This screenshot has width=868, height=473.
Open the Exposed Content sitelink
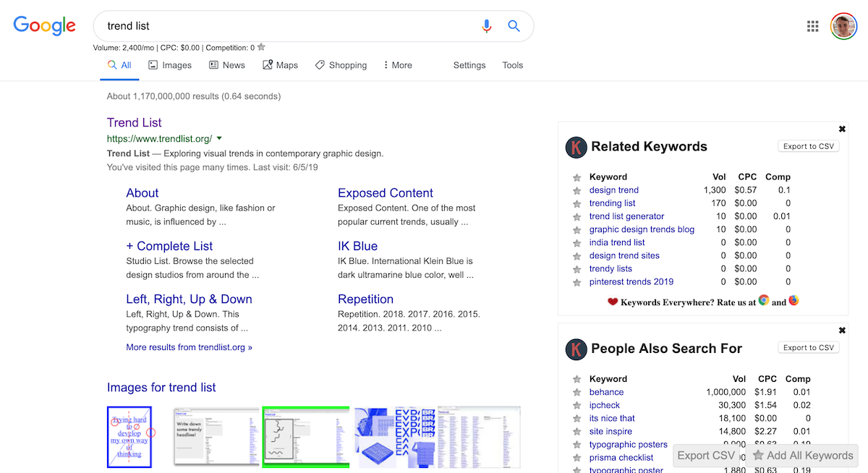click(x=386, y=193)
